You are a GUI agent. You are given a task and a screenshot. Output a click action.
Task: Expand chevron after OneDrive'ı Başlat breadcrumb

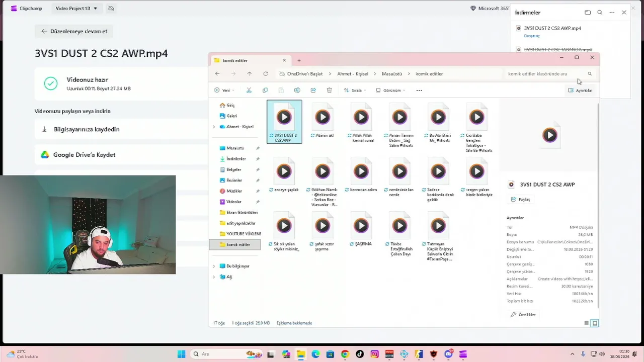pos(330,74)
